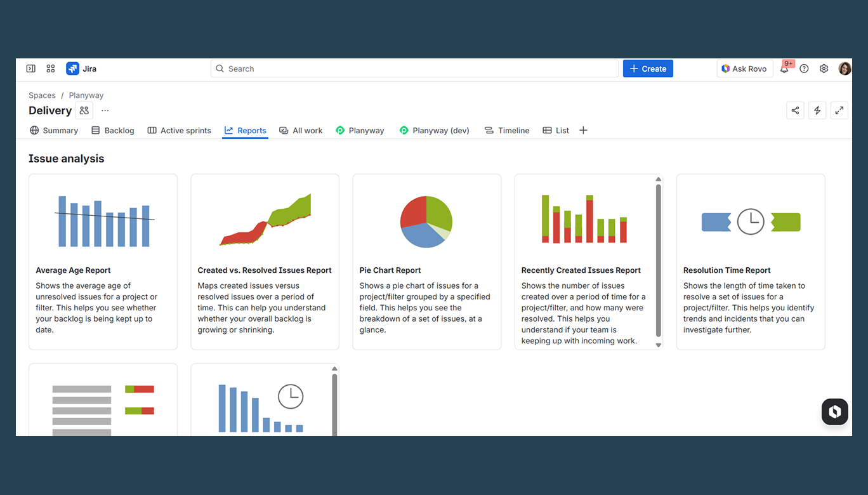Click the Issue analysis heading
868x495 pixels.
click(67, 159)
